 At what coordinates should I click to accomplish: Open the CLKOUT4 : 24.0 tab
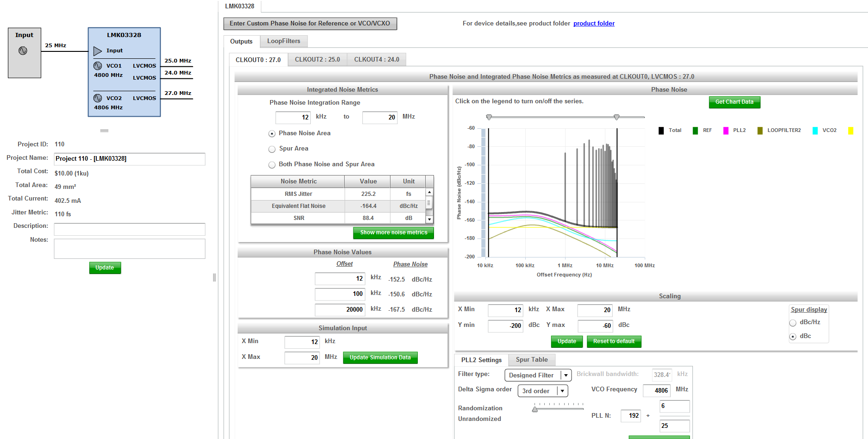[x=377, y=60]
